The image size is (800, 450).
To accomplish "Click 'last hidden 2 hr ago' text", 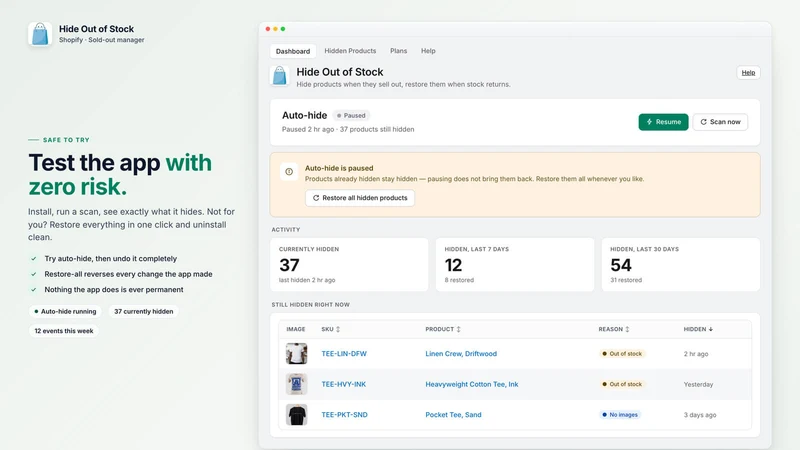I will coord(307,280).
